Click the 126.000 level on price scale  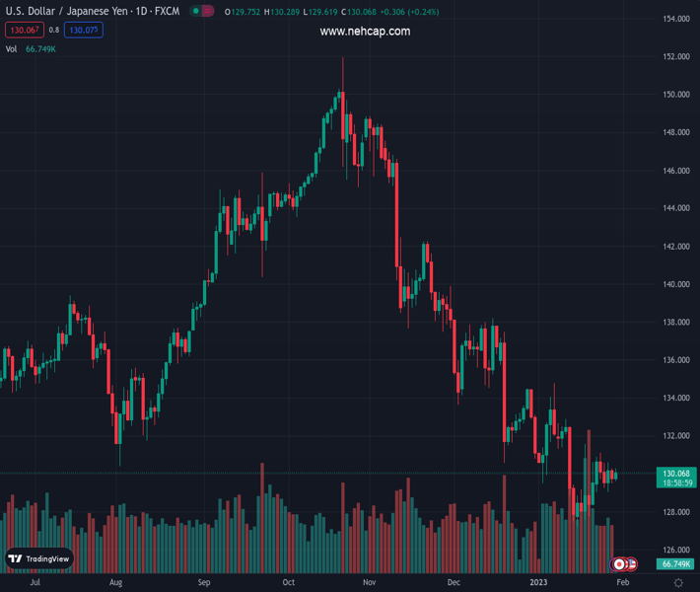click(x=675, y=550)
